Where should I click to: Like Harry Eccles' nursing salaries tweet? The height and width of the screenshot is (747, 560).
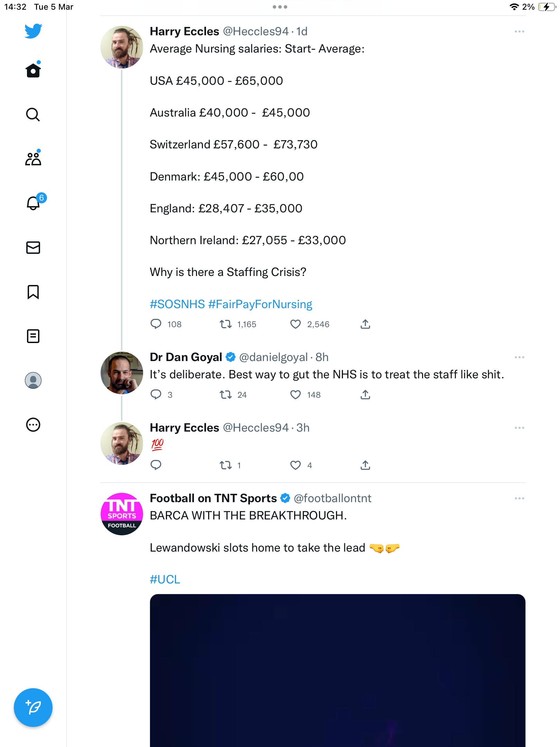(296, 324)
